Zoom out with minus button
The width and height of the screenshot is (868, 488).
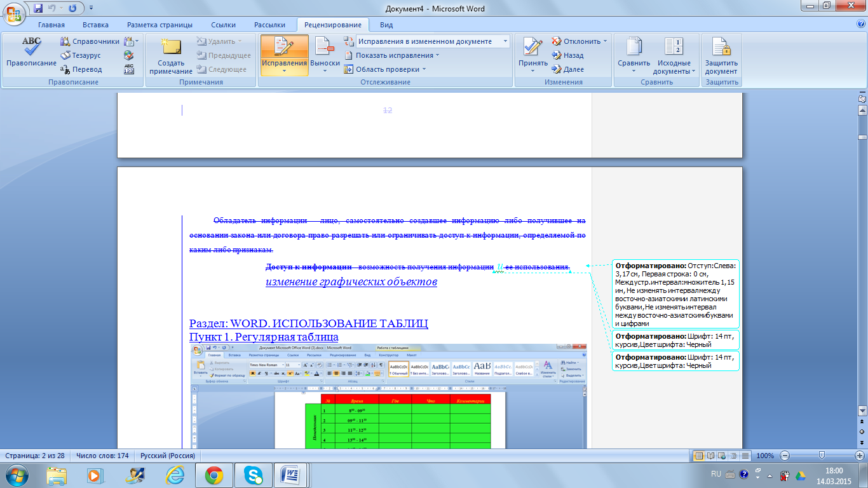[785, 456]
